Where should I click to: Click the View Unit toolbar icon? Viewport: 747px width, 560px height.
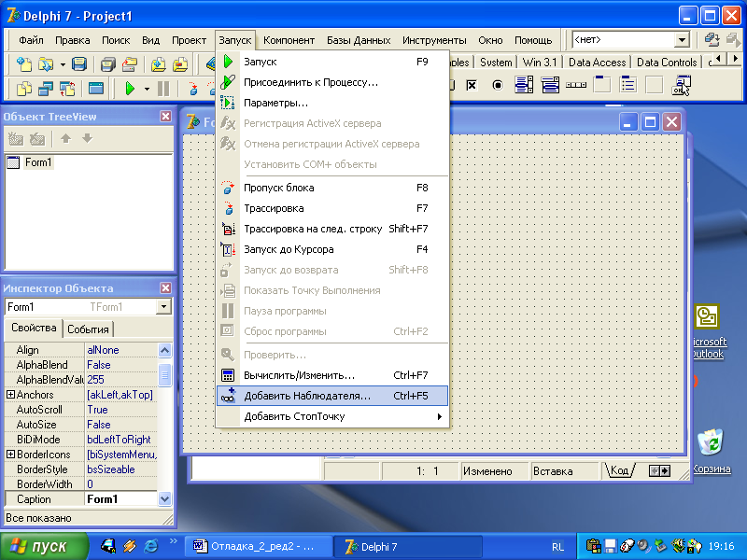(x=24, y=89)
